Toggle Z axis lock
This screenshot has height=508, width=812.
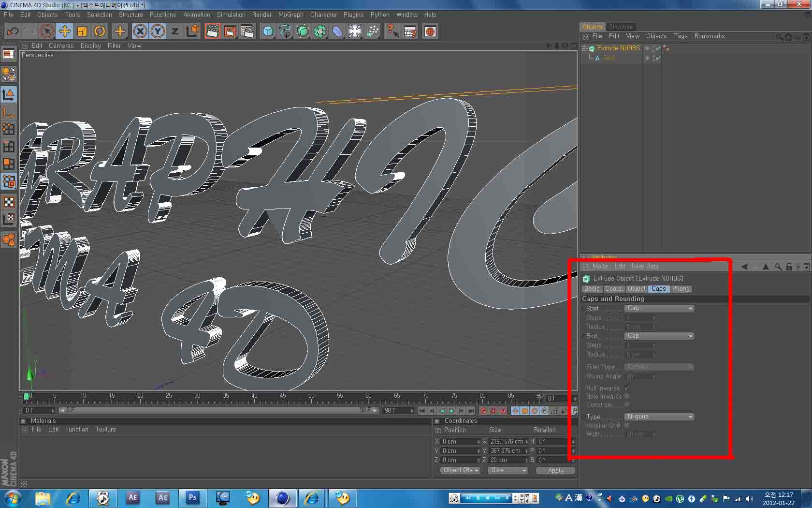[x=174, y=31]
